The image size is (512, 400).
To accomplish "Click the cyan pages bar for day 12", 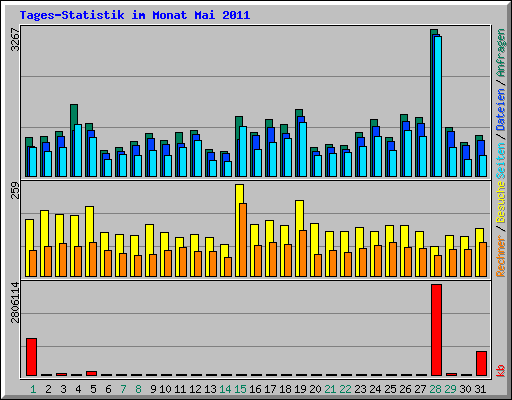I will pyautogui.click(x=198, y=158).
